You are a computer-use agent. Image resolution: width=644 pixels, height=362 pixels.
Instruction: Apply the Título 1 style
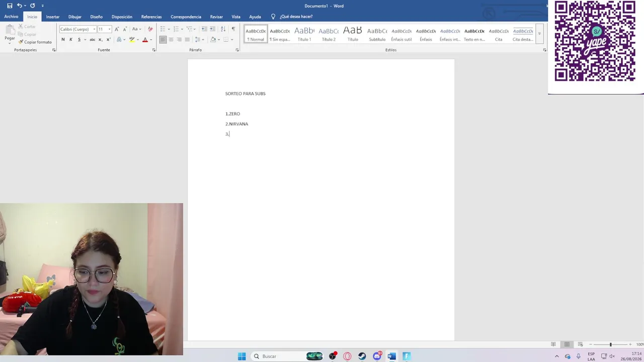click(x=304, y=34)
